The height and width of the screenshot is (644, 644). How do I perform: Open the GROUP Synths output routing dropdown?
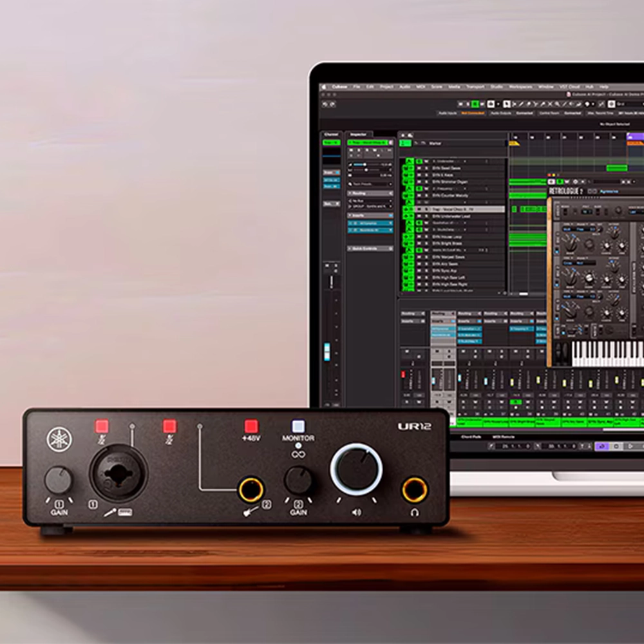[370, 206]
